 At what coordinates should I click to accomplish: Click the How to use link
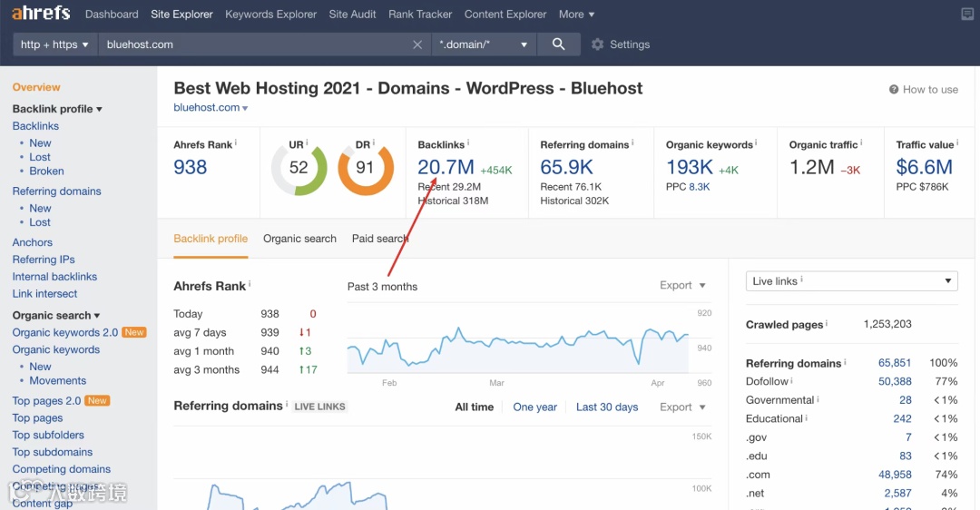click(930, 89)
